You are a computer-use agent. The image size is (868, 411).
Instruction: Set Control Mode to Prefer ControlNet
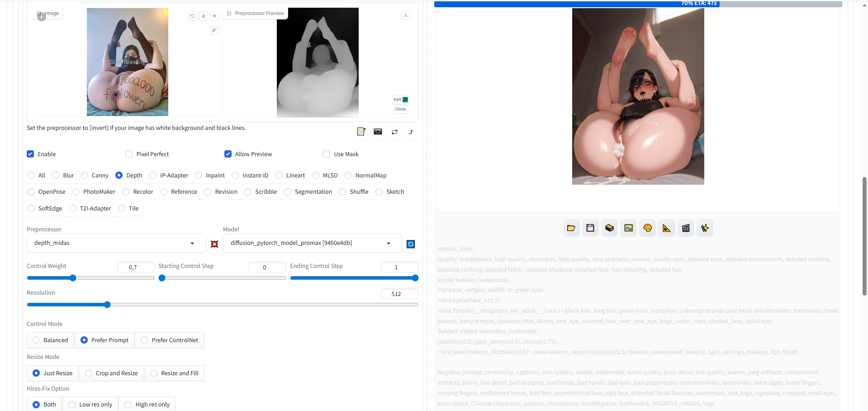pos(170,340)
